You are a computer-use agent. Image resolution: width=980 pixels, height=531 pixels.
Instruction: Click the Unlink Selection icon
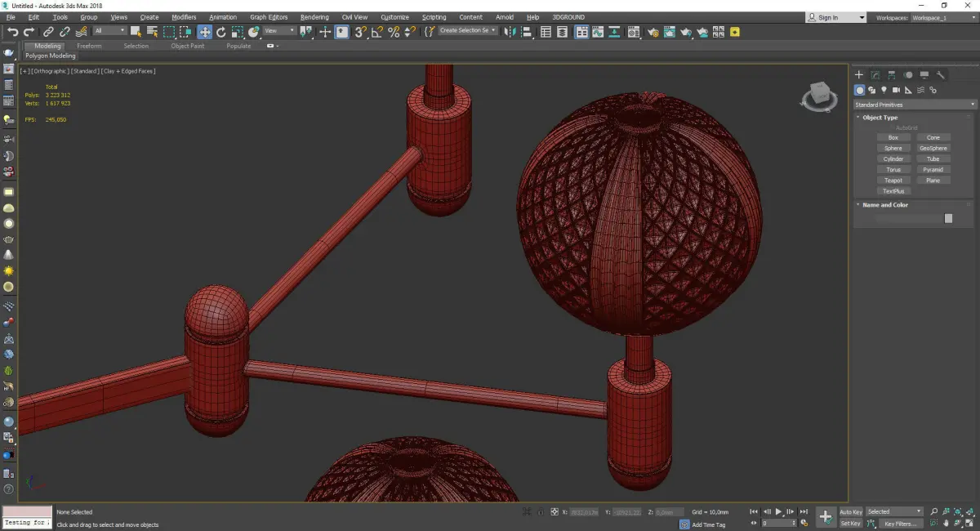click(64, 32)
